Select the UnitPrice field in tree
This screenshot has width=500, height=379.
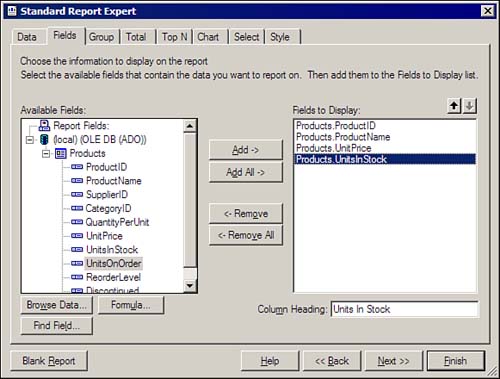coord(104,236)
